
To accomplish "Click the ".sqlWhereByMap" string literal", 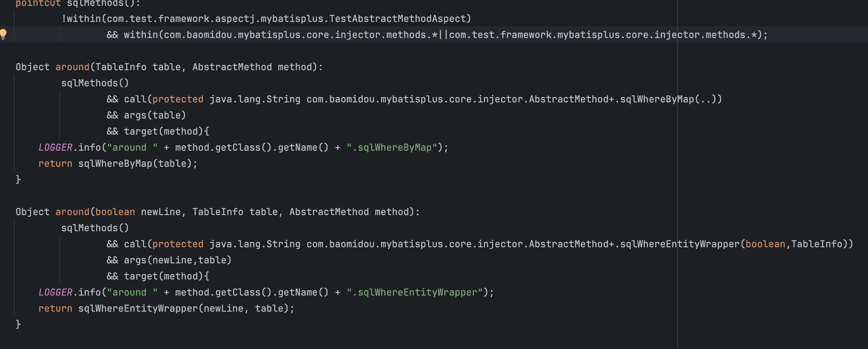I will click(392, 148).
